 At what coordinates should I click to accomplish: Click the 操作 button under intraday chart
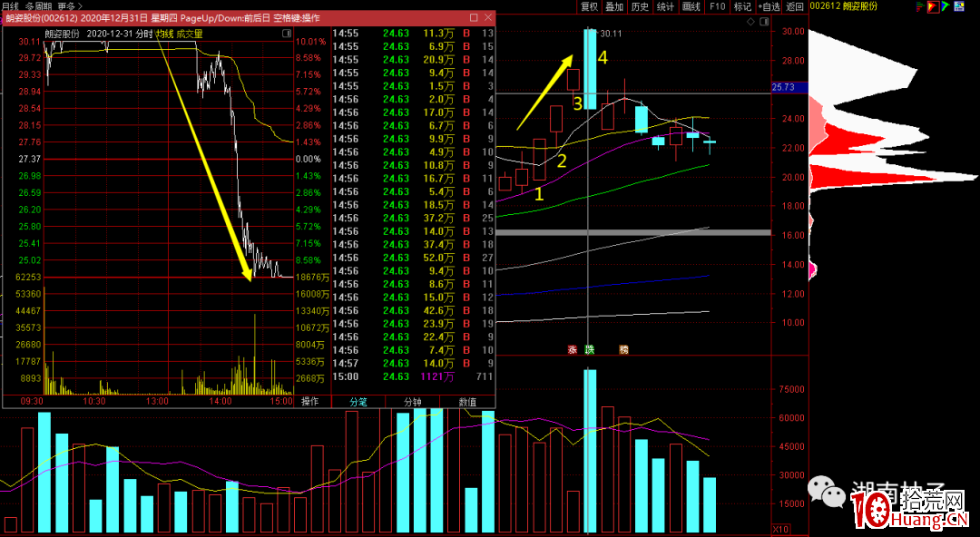tap(310, 401)
